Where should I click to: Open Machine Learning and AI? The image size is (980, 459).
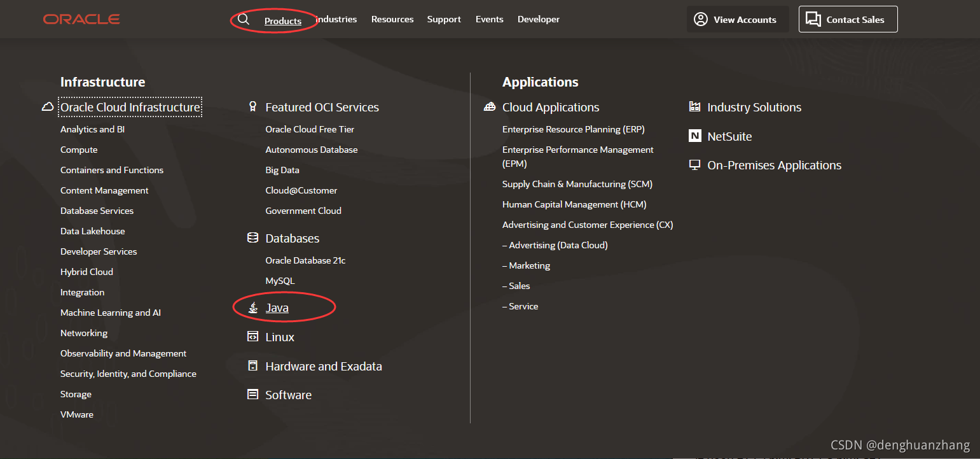[x=111, y=313]
